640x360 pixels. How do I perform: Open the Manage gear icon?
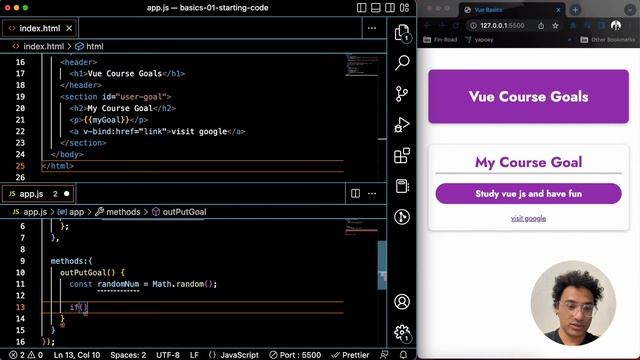[x=402, y=333]
